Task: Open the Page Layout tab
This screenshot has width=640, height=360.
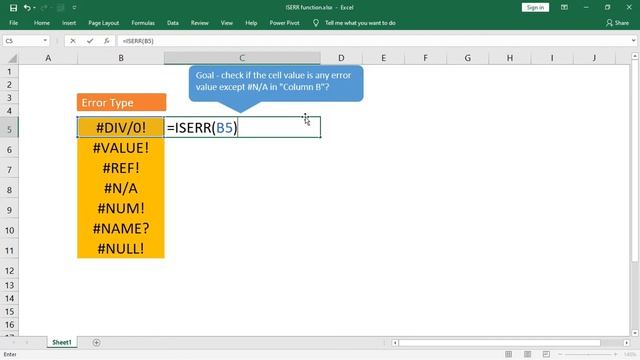Action: [x=104, y=23]
